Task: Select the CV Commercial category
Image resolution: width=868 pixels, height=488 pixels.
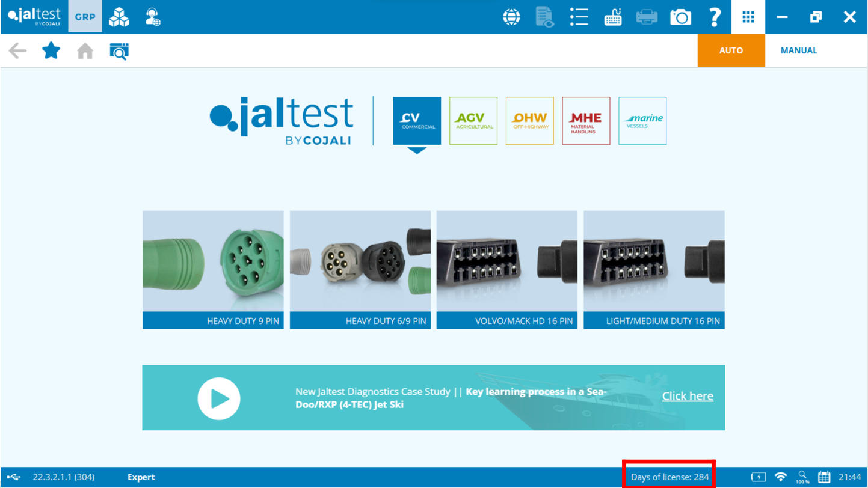Action: (417, 121)
